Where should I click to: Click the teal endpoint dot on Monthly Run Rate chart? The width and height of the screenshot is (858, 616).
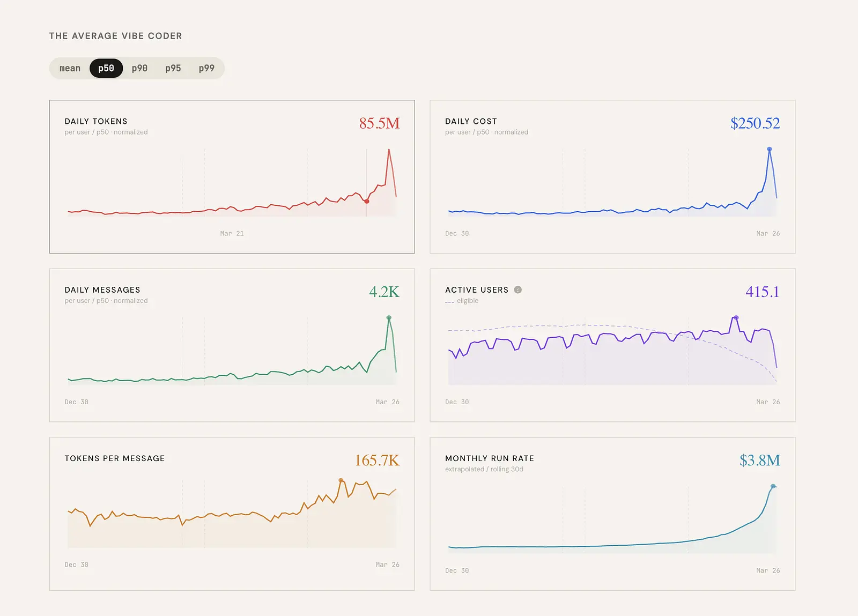coord(773,486)
